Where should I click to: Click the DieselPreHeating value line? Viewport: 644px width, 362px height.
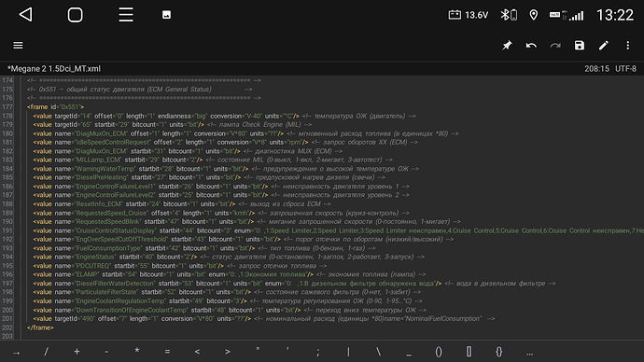[x=209, y=177]
